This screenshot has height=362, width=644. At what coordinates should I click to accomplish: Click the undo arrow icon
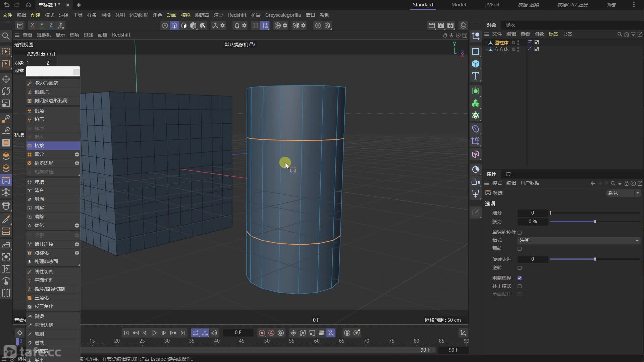(7, 5)
